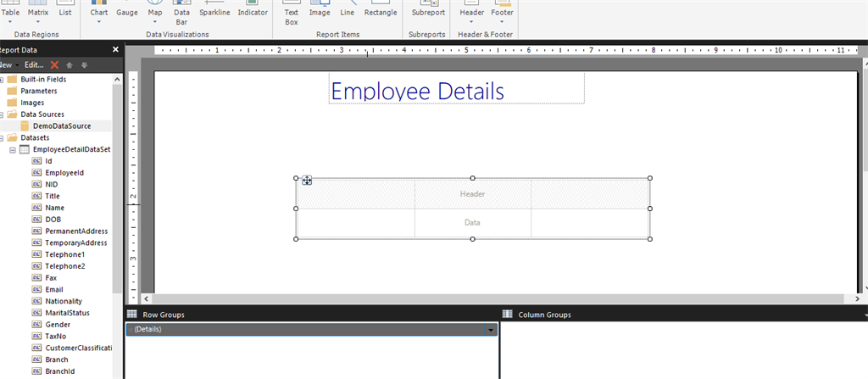
Task: Open the Matrix dropdown arrow
Action: [x=38, y=22]
